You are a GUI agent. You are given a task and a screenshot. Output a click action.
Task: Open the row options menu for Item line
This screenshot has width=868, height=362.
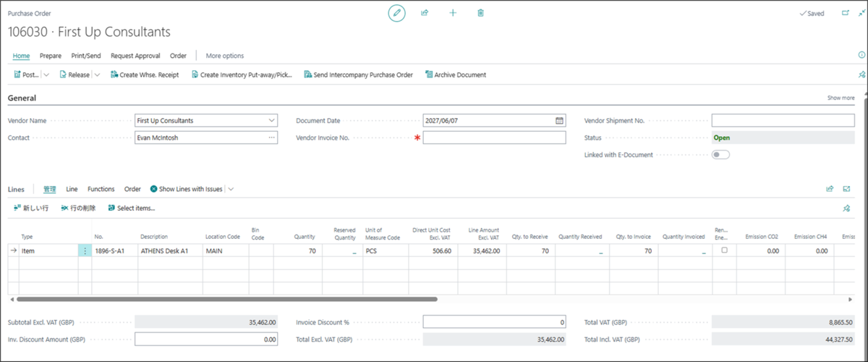[x=85, y=251]
